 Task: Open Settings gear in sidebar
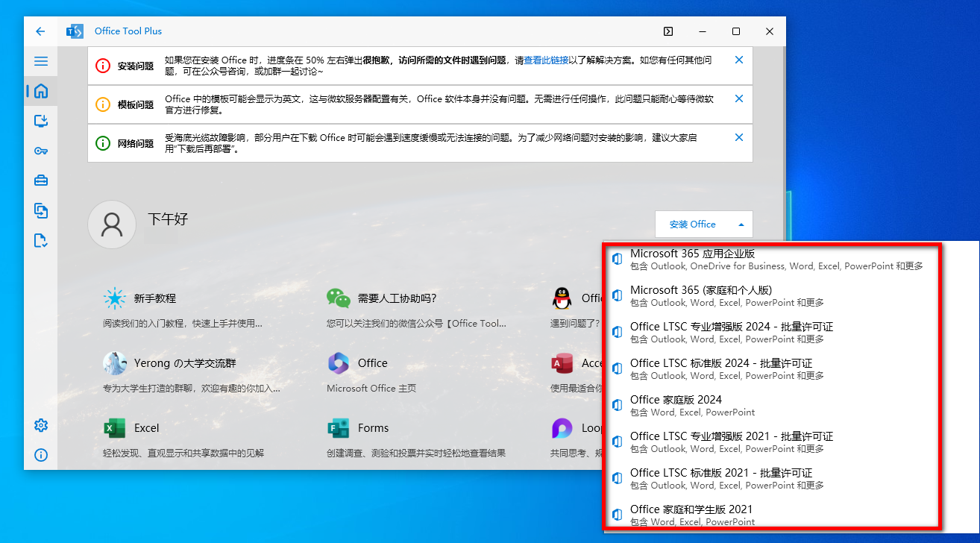pyautogui.click(x=41, y=425)
